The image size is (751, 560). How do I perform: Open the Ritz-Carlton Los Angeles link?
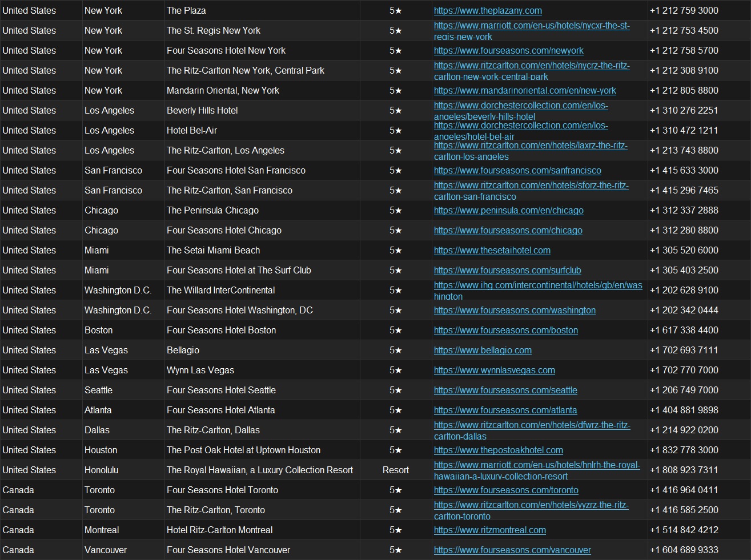coord(531,151)
